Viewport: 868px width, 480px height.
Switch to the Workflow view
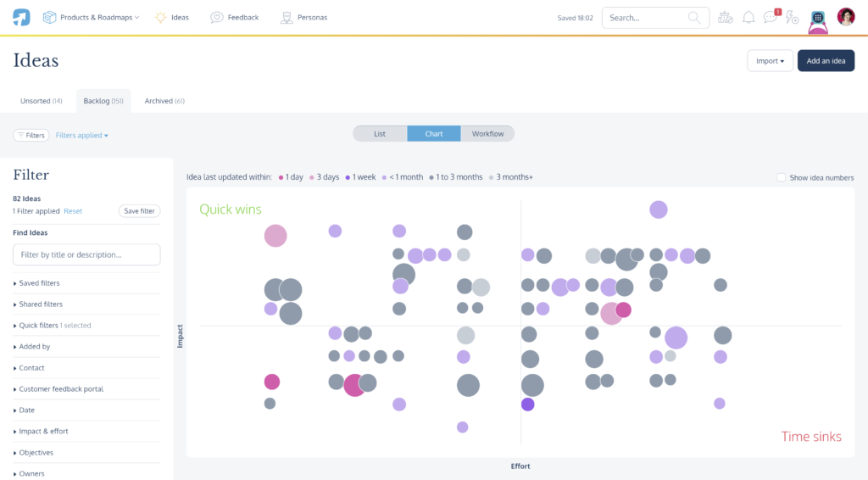(x=487, y=134)
